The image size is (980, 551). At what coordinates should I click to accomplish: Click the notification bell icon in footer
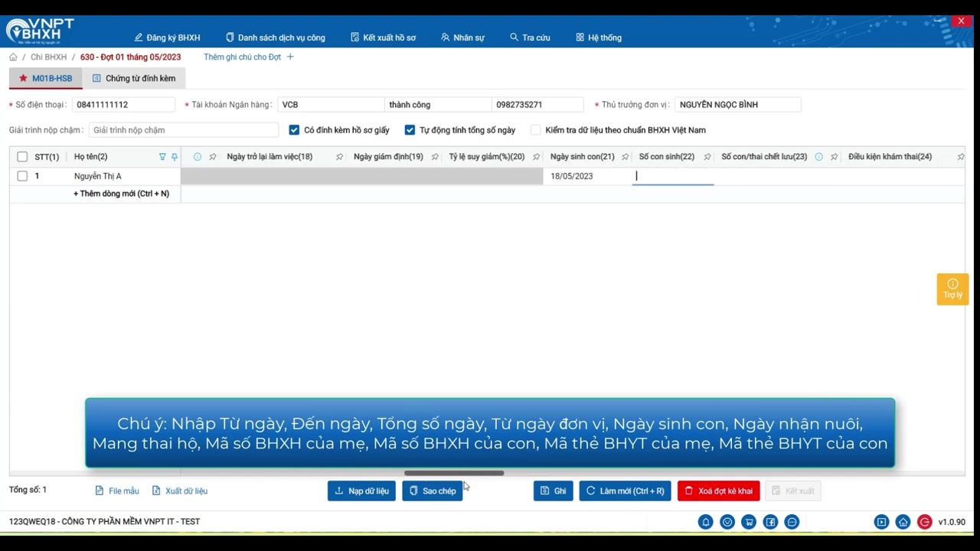coord(705,522)
